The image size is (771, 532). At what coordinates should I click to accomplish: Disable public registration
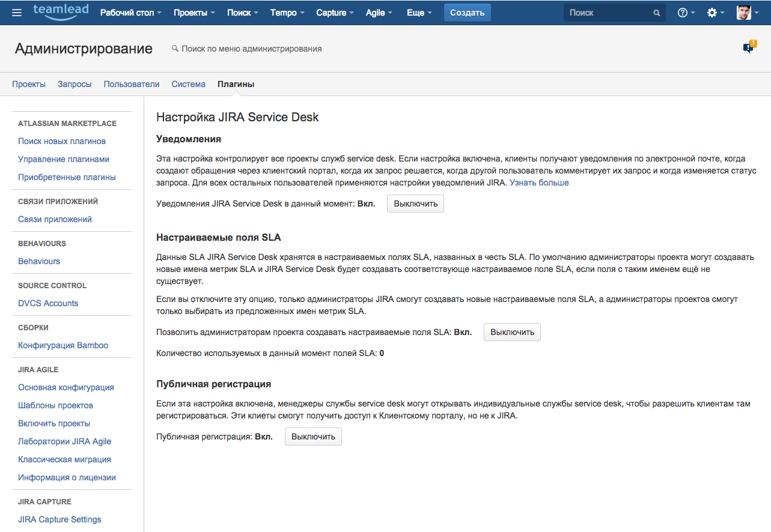[x=313, y=437]
